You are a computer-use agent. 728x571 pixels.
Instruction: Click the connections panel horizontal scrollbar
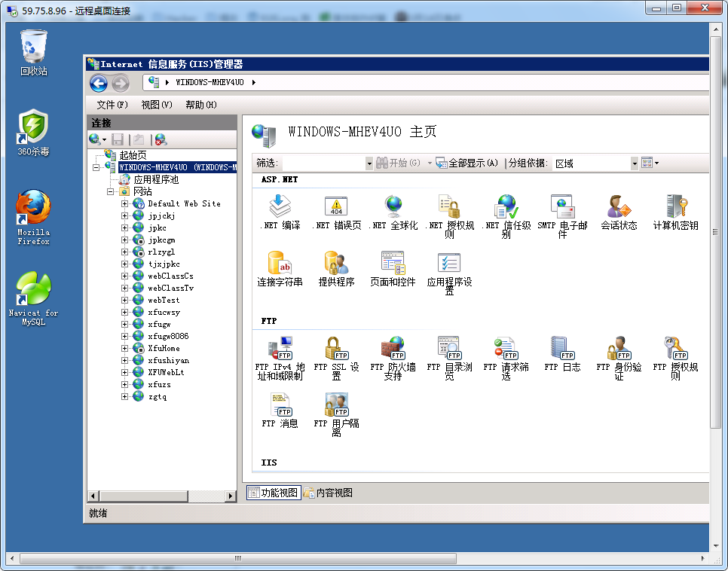144,496
